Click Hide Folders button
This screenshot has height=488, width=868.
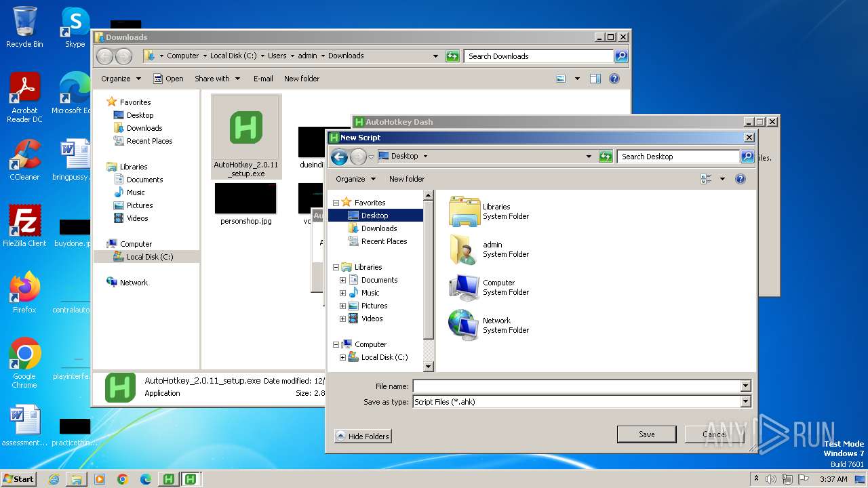363,436
